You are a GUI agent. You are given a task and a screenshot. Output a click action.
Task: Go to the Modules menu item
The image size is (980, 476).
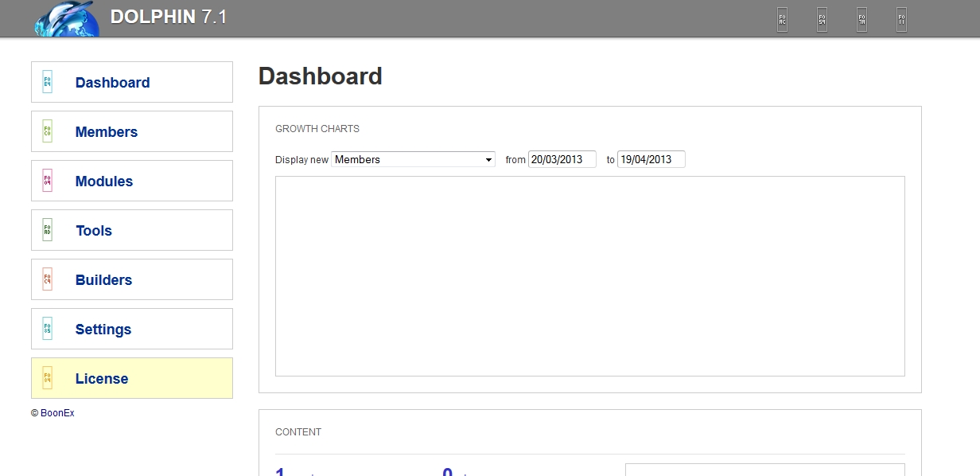click(x=132, y=181)
